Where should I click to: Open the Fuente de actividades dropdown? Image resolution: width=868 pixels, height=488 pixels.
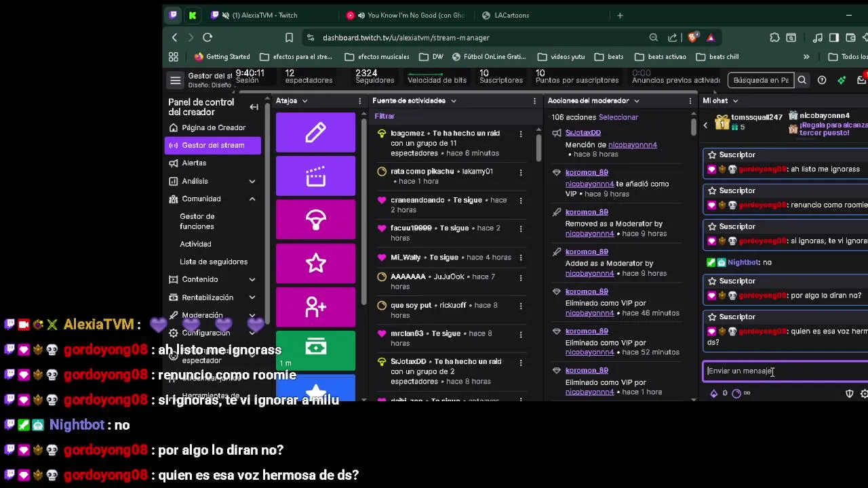tap(453, 101)
